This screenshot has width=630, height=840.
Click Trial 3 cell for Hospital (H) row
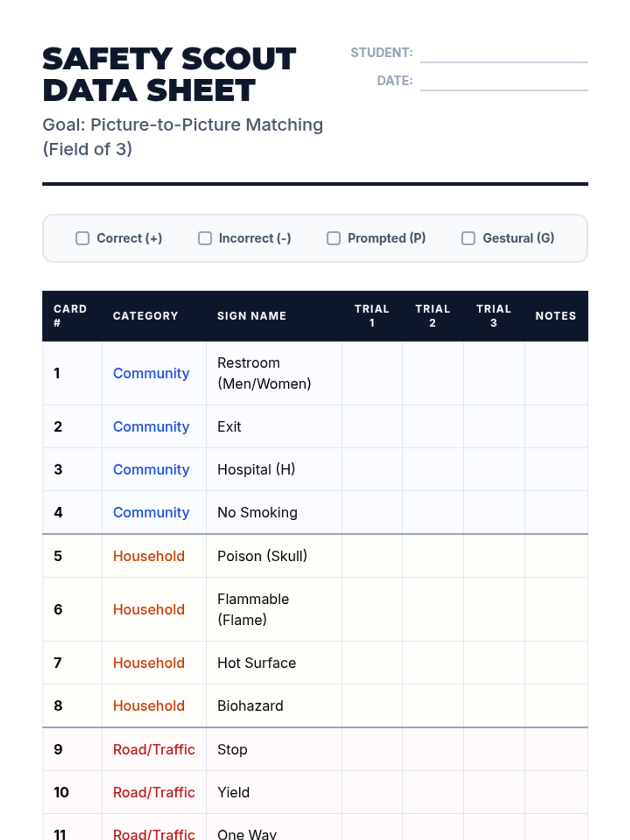[493, 469]
